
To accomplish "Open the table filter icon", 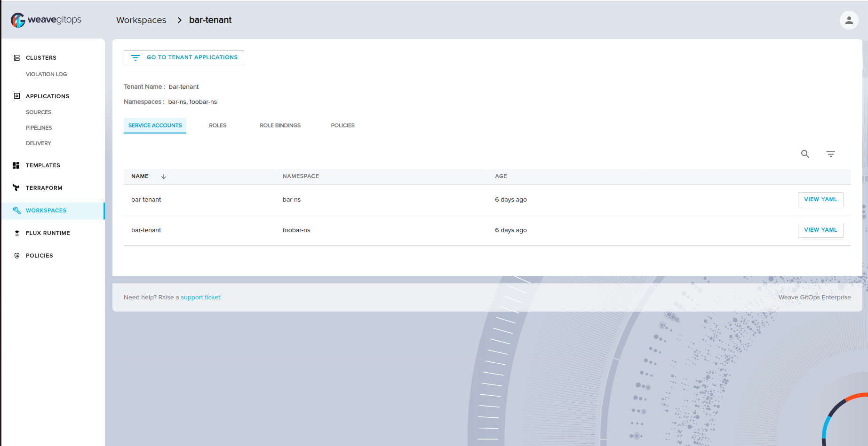I will (831, 154).
